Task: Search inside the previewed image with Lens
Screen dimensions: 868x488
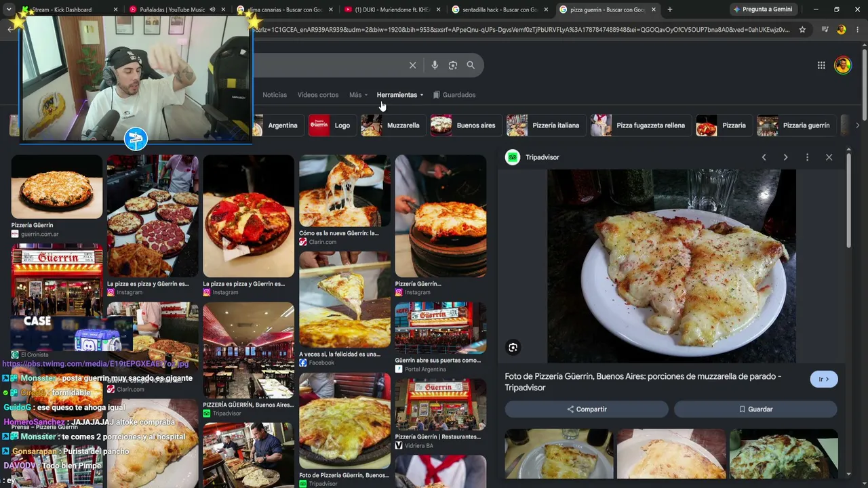Action: click(513, 348)
